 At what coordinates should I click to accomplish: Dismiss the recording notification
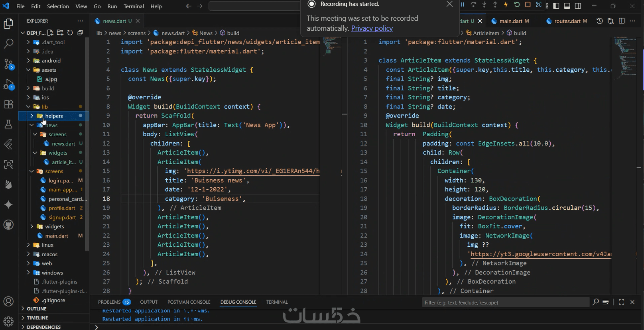tap(449, 4)
